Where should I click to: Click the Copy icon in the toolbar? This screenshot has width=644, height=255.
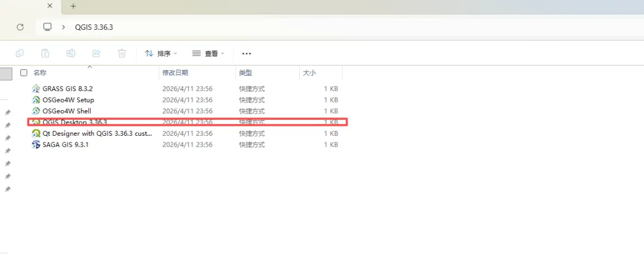20,54
